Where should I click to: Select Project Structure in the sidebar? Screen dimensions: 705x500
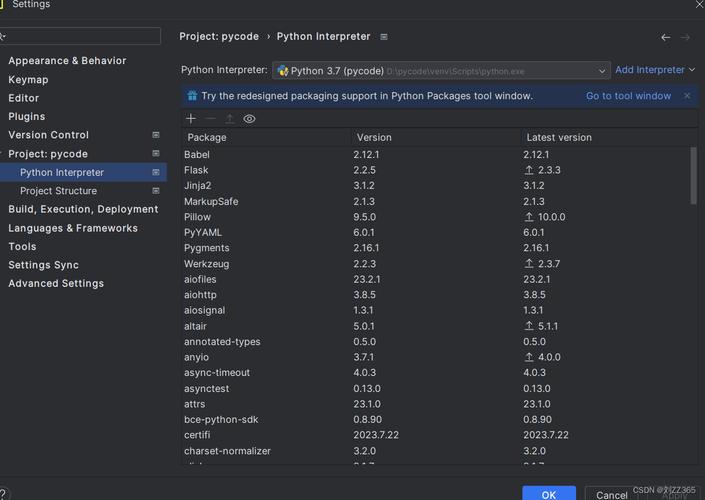coord(58,191)
